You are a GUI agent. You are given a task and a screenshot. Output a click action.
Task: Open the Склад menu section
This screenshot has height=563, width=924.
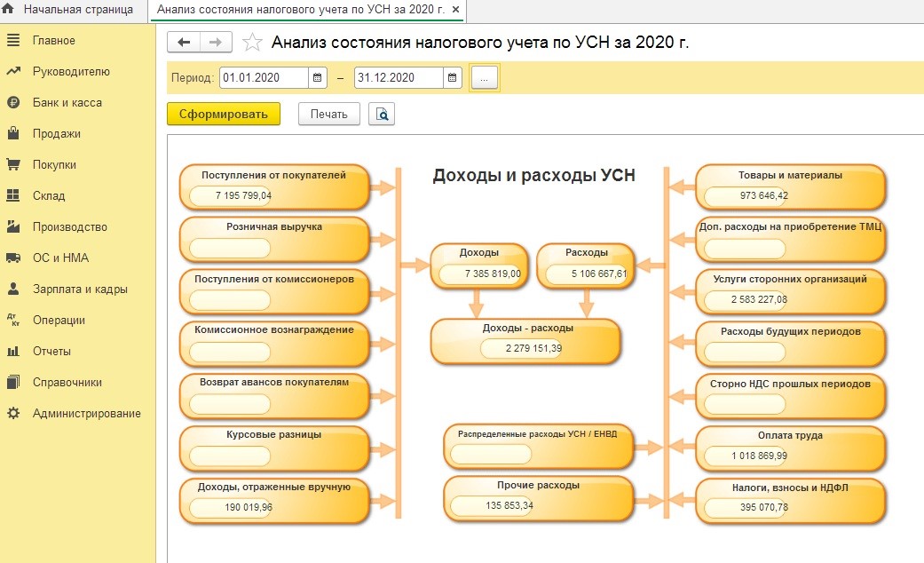point(49,195)
